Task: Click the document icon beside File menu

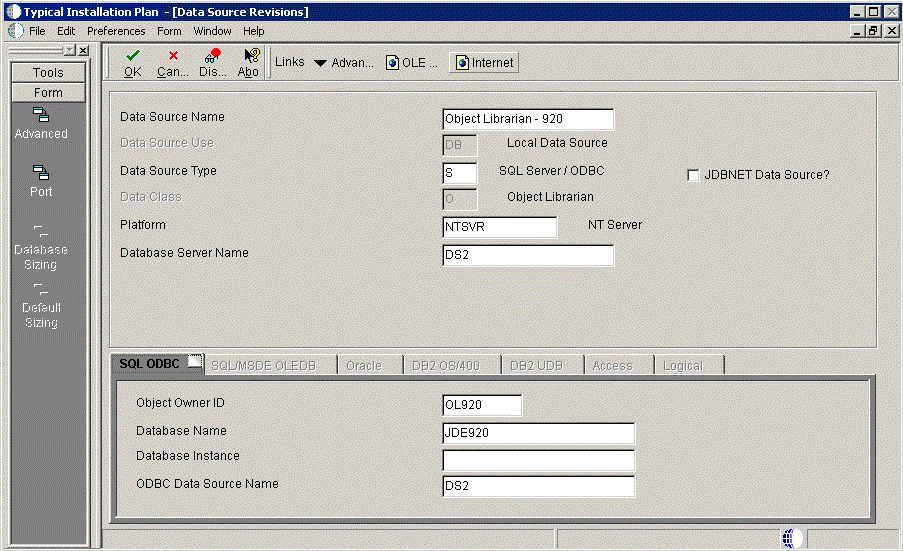Action: (16, 31)
